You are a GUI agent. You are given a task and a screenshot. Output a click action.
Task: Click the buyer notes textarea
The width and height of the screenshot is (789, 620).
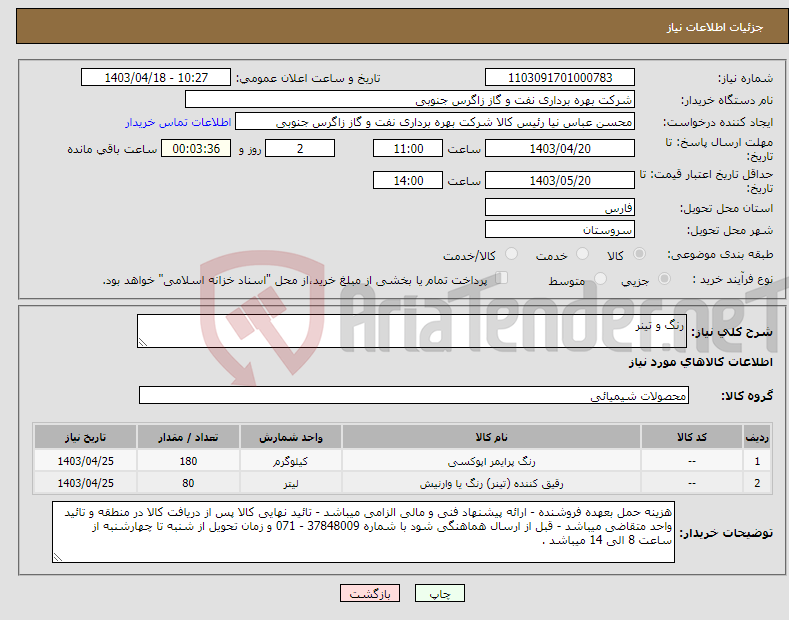tap(363, 532)
